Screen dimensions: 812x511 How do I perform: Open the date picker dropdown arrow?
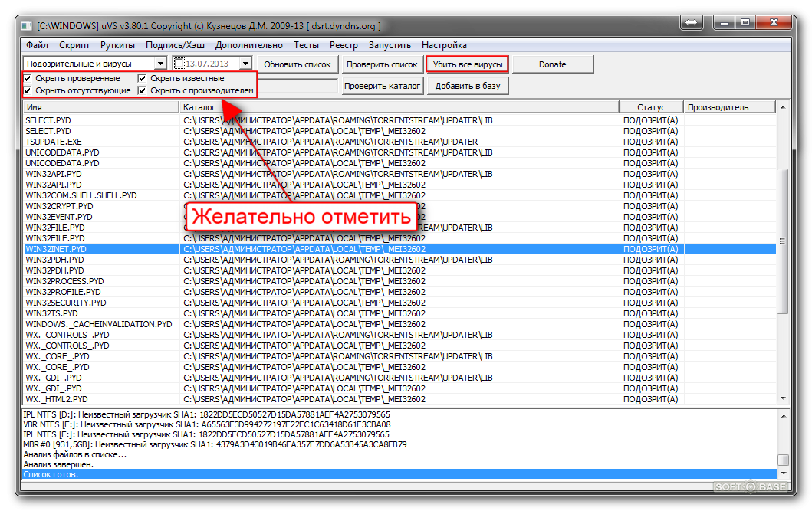pyautogui.click(x=245, y=64)
